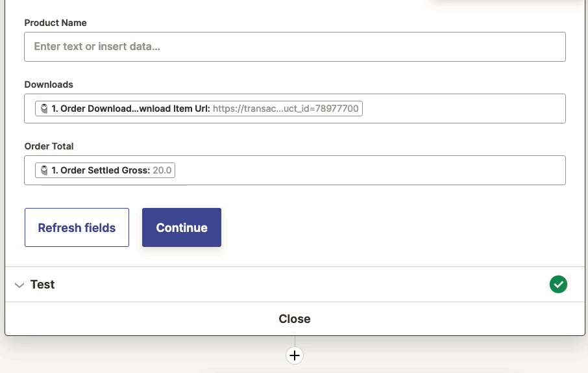
Task: Click the truncated transaction URL value
Action: [x=286, y=109]
